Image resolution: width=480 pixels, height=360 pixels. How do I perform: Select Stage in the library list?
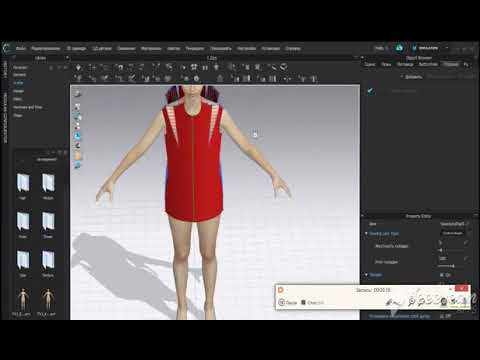point(17,115)
